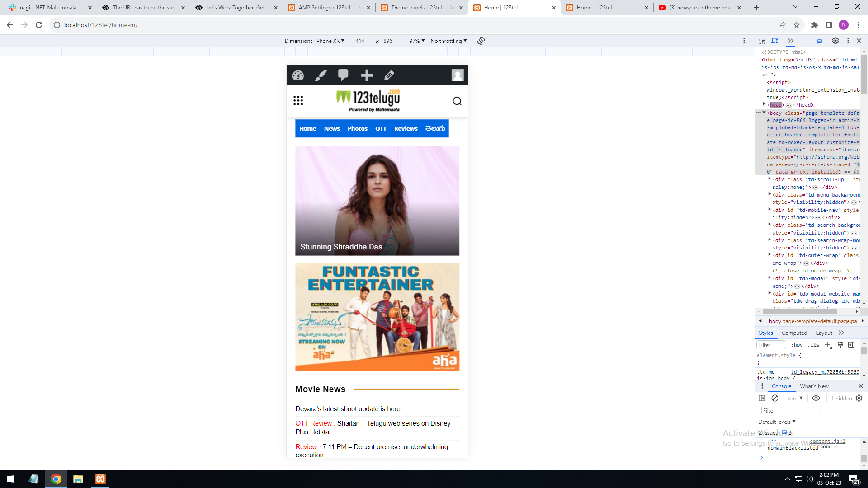This screenshot has height=488, width=868.
Task: Open the Chrome profile avatar
Action: (x=844, y=25)
